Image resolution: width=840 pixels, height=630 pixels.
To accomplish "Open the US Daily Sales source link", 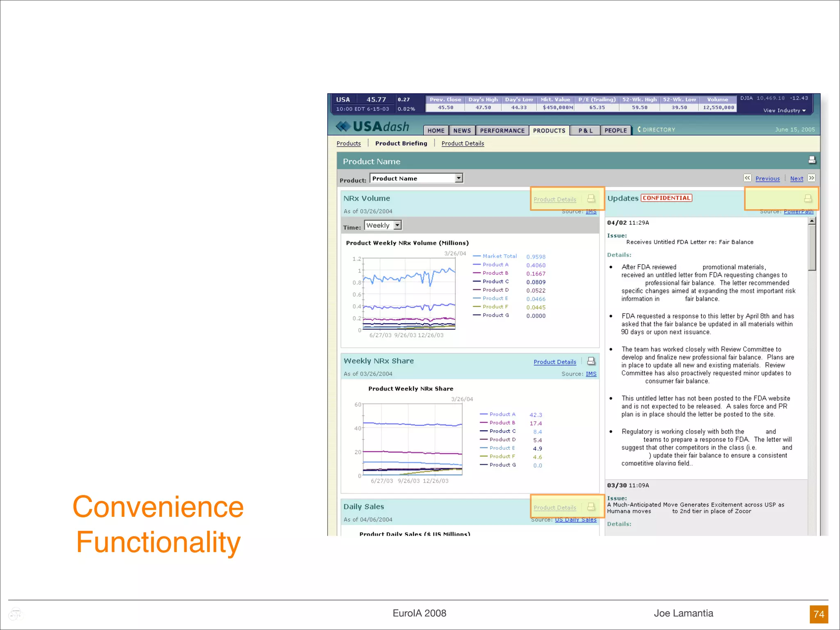I will [x=575, y=520].
